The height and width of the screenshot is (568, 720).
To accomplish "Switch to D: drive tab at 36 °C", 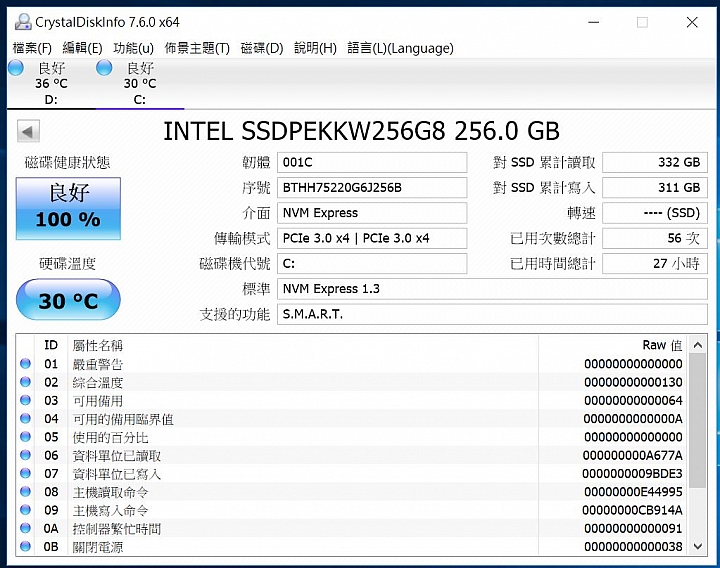I will coord(51,83).
